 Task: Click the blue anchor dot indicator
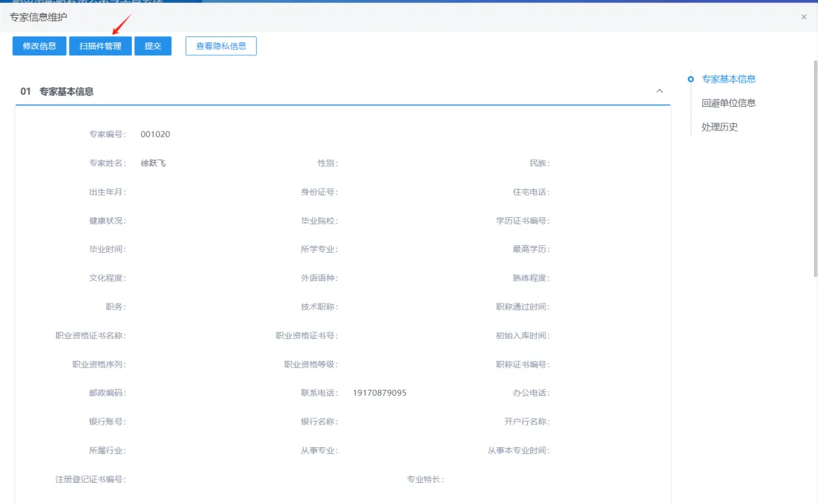[691, 79]
